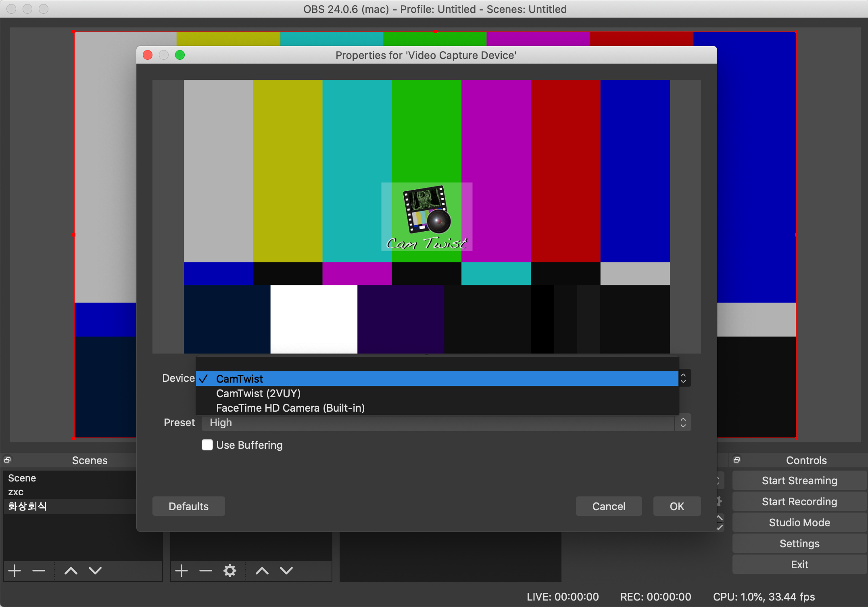Choose CamTwist (2VUY) from device list
This screenshot has width=868, height=607.
tap(258, 394)
